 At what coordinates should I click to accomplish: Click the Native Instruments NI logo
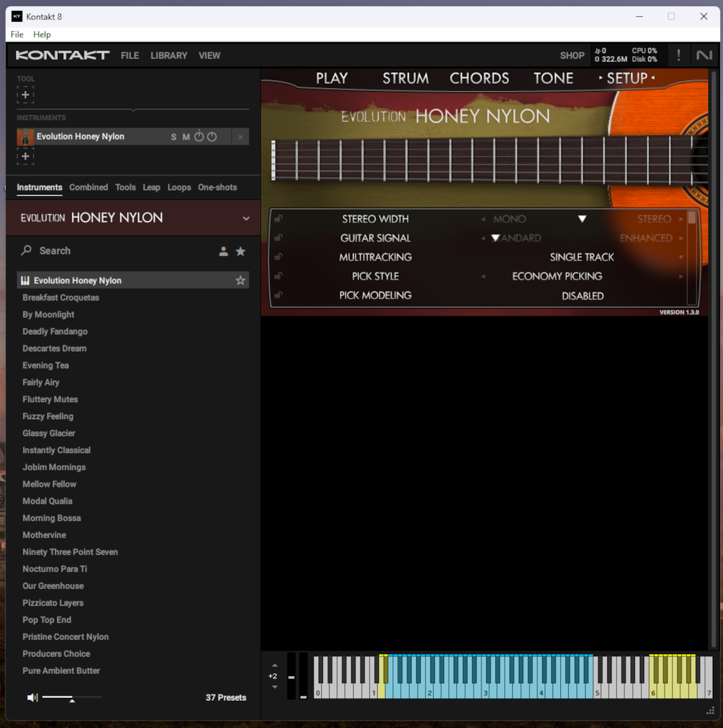point(704,55)
